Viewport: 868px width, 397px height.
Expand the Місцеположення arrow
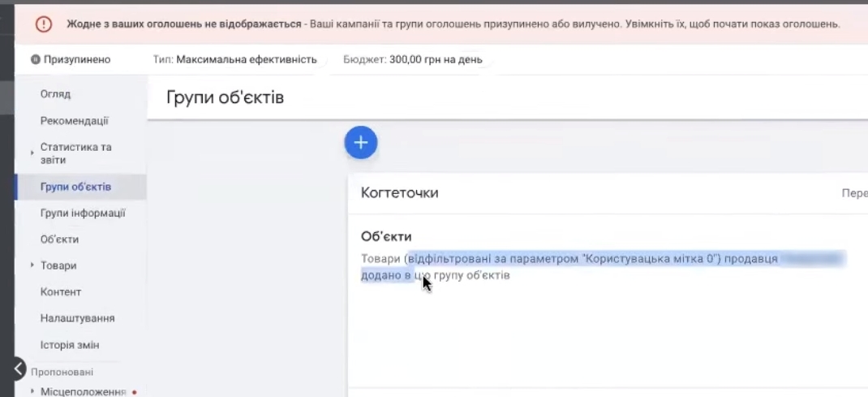[x=32, y=392]
